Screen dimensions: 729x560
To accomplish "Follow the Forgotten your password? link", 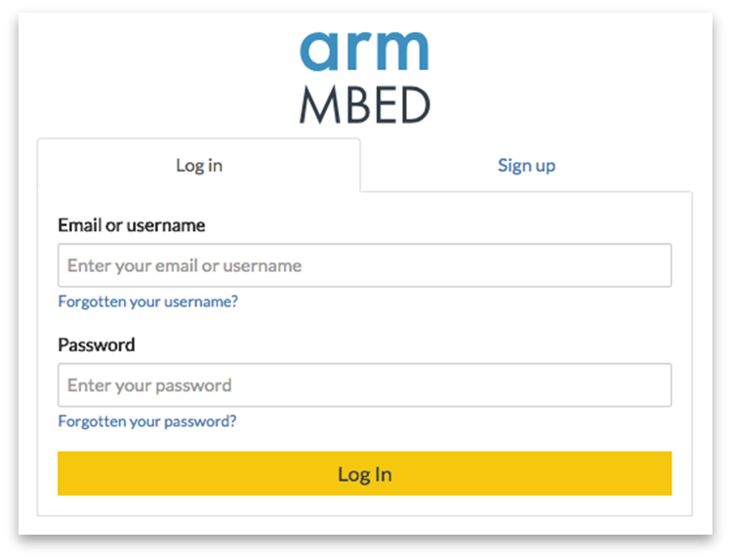I will pos(147,421).
